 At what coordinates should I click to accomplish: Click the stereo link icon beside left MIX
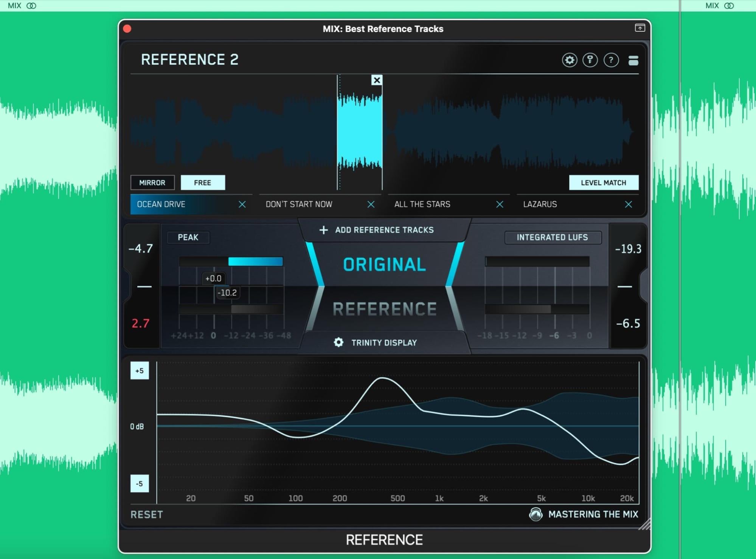click(31, 6)
